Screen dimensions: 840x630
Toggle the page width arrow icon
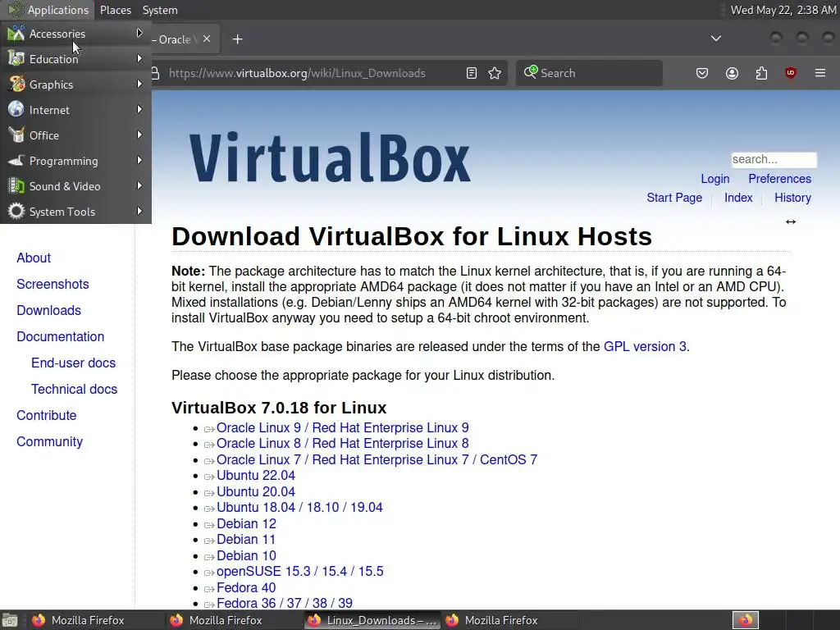(x=790, y=221)
